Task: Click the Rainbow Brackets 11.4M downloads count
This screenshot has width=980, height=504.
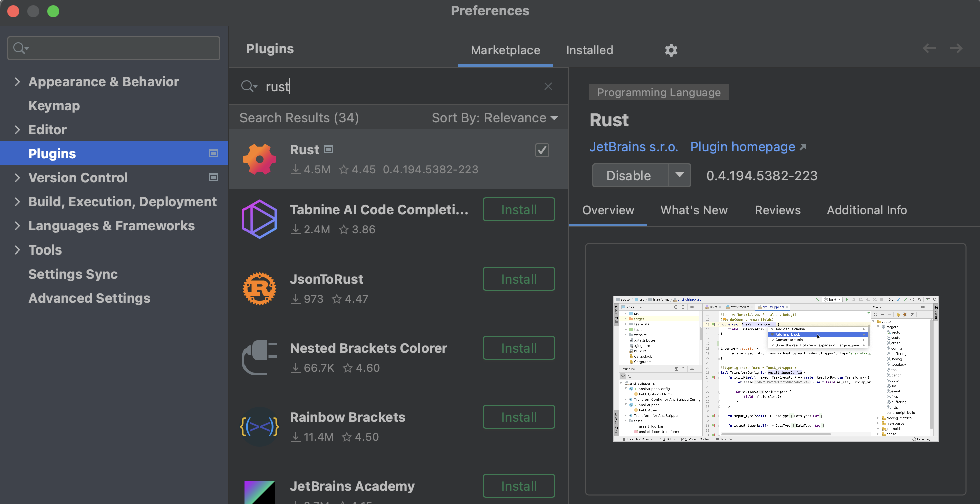Action: point(312,437)
